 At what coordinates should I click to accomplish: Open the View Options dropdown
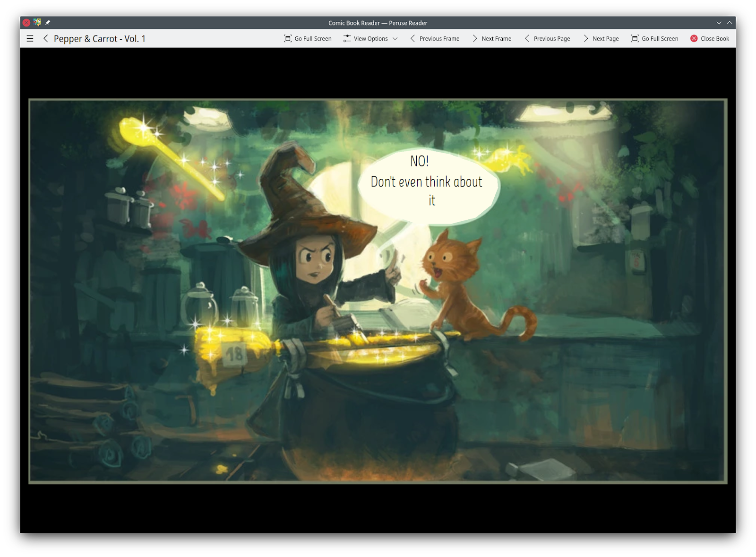pos(371,39)
